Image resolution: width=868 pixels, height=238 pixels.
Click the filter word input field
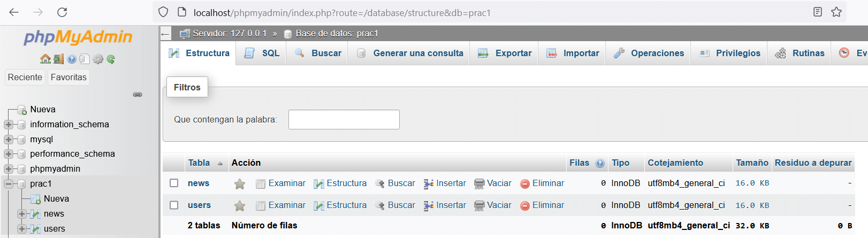coord(344,119)
